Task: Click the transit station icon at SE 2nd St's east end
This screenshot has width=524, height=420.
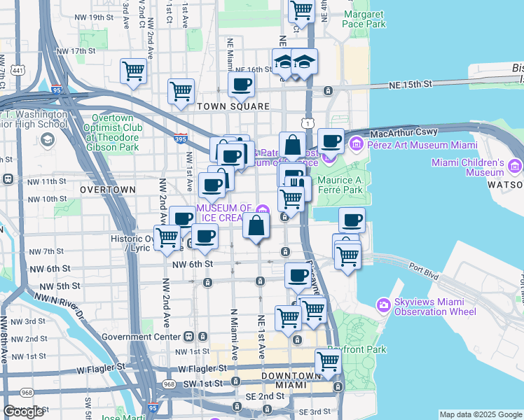Action: [338, 387]
